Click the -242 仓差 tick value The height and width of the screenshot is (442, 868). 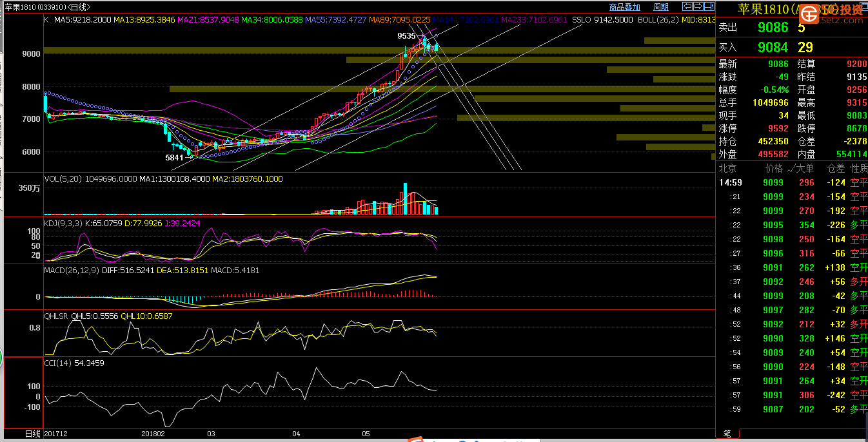835,395
